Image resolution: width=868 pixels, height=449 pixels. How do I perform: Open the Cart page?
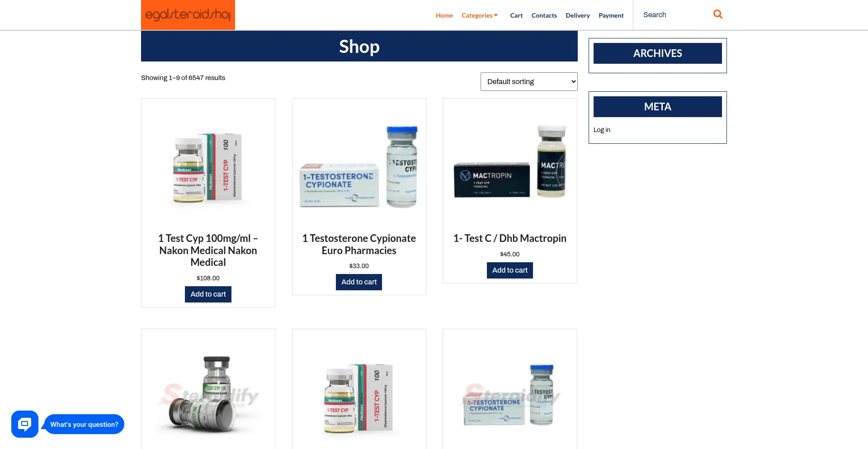click(x=516, y=15)
